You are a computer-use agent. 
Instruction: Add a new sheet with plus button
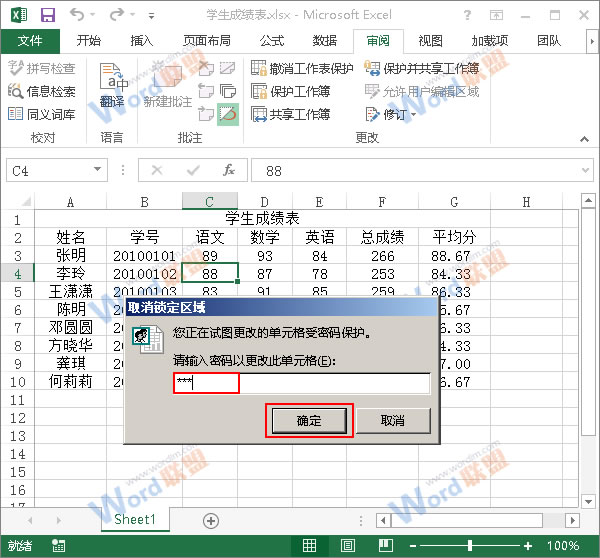[211, 520]
